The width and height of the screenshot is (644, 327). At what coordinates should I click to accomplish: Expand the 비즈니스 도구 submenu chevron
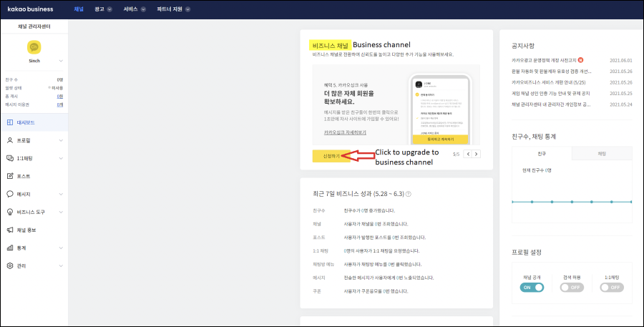click(61, 212)
